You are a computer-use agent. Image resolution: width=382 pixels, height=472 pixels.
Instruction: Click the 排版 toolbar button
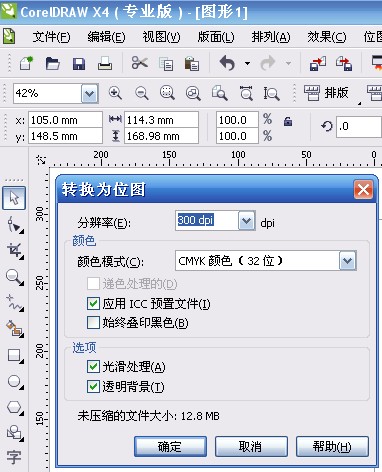coord(326,93)
